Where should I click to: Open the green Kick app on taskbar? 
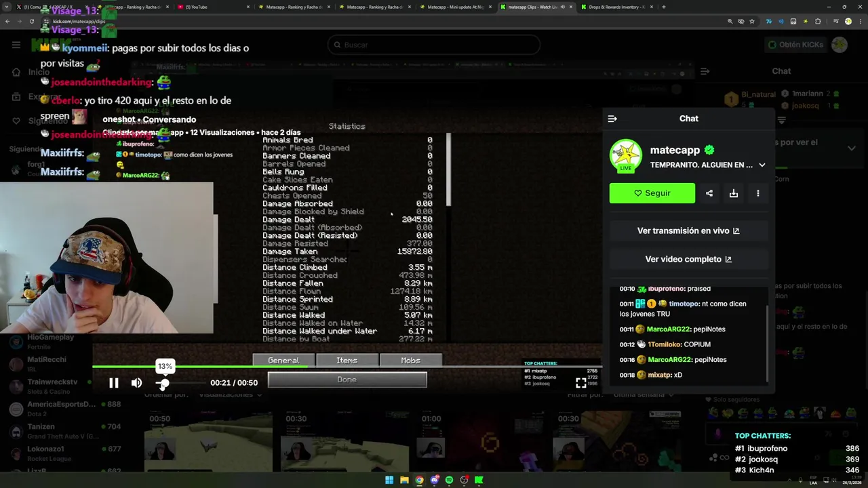479,480
